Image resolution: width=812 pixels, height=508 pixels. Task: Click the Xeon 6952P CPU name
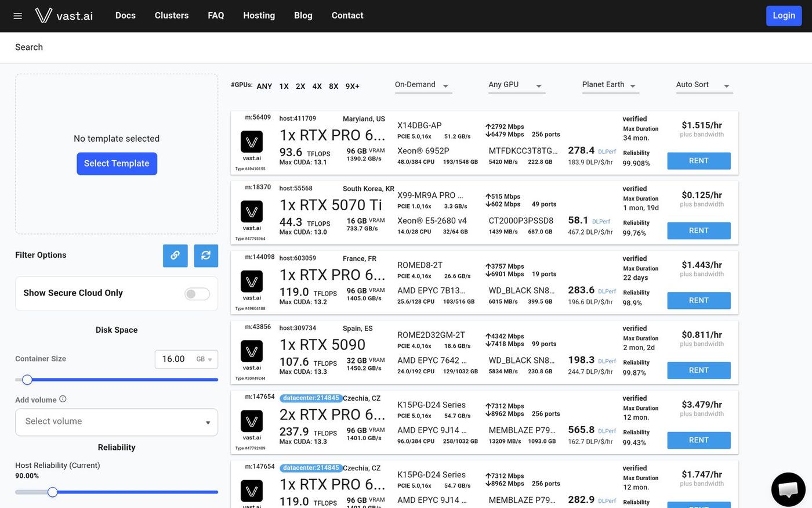423,151
